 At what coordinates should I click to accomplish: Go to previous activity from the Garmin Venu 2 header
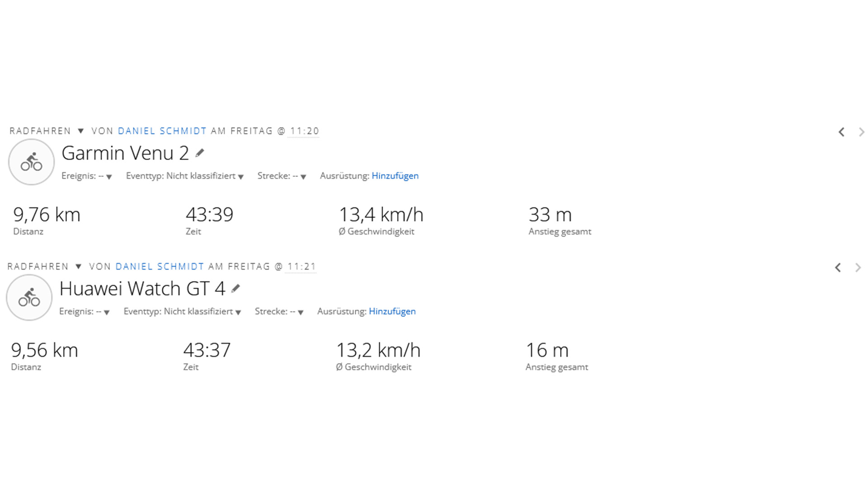841,132
